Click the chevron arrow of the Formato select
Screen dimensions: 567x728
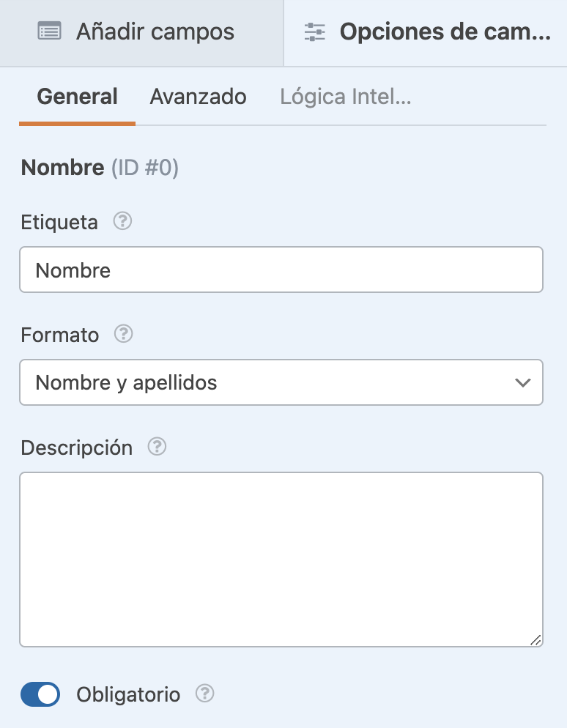tap(522, 382)
